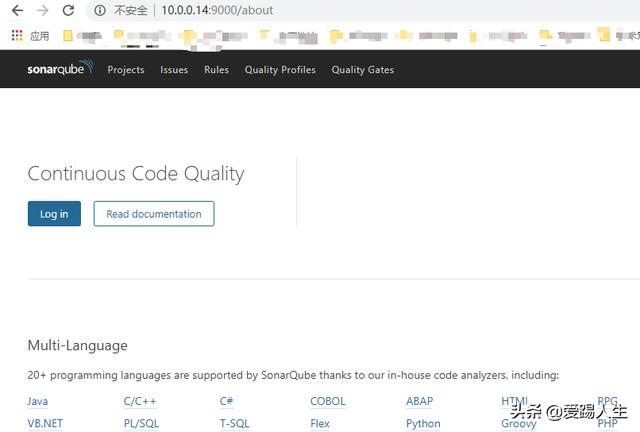Click the browser forward arrow
The width and height of the screenshot is (640, 432).
click(x=42, y=10)
